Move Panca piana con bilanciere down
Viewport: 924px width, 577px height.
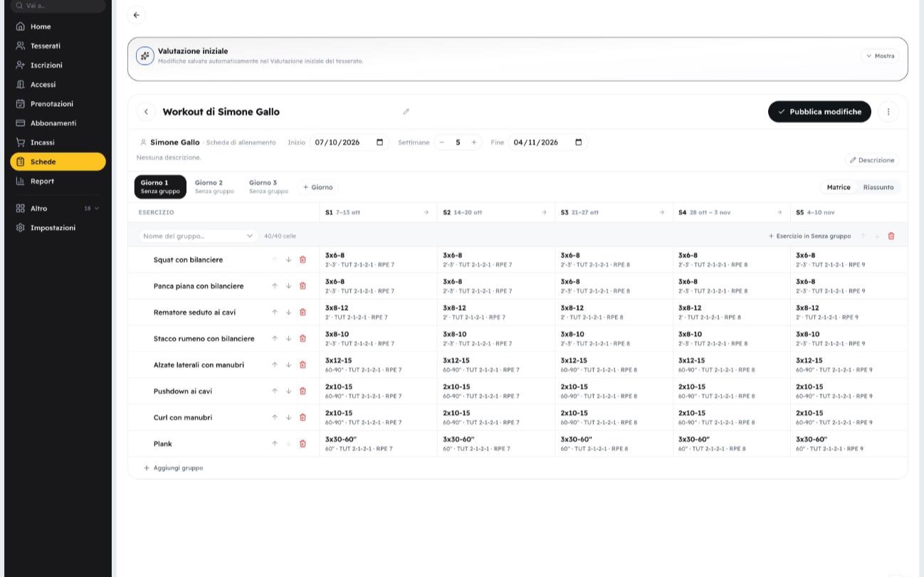pos(288,286)
